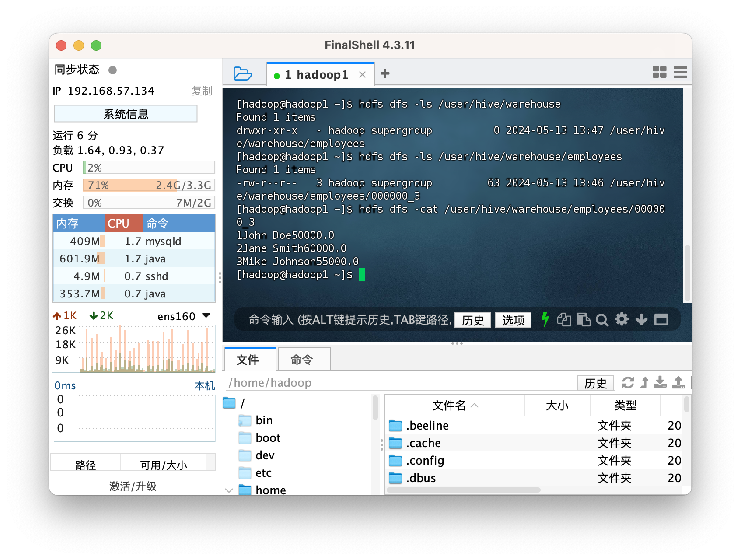Select the hadoop1 session tab

click(x=320, y=74)
